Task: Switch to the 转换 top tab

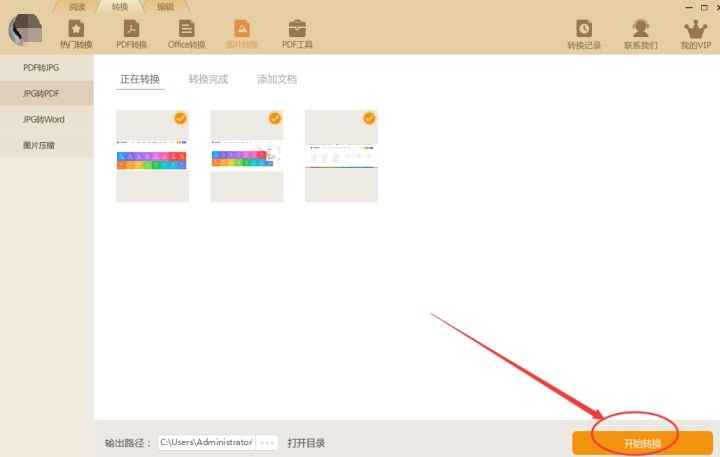Action: click(120, 7)
